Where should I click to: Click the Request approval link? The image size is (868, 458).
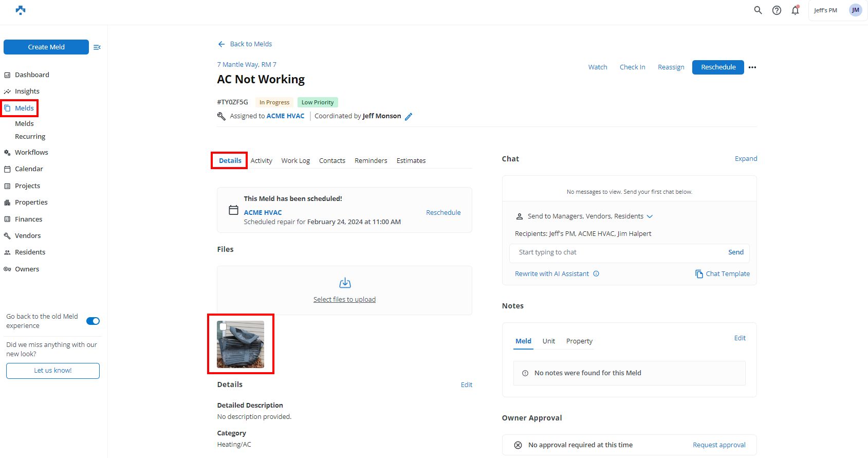(x=719, y=445)
